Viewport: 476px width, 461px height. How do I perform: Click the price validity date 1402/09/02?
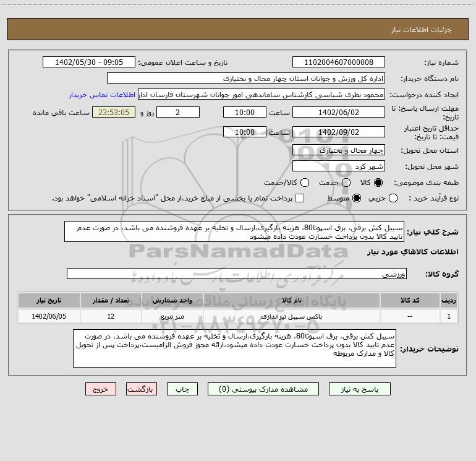339,132
